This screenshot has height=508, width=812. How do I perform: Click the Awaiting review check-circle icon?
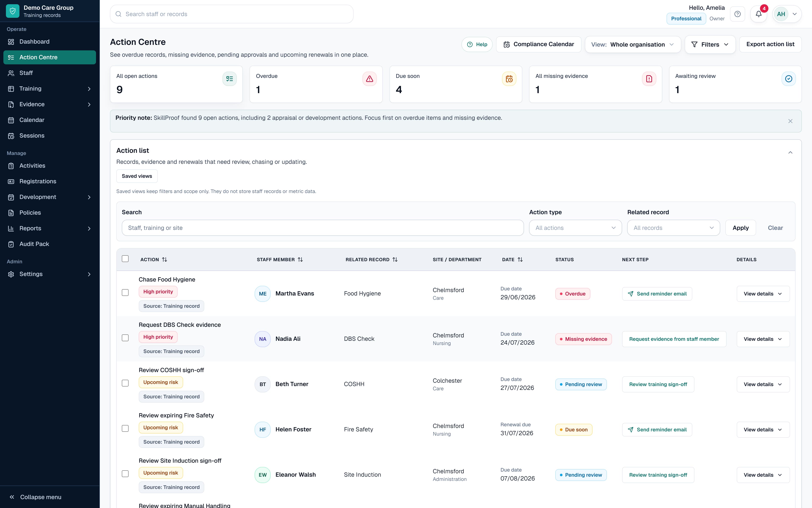[789, 79]
